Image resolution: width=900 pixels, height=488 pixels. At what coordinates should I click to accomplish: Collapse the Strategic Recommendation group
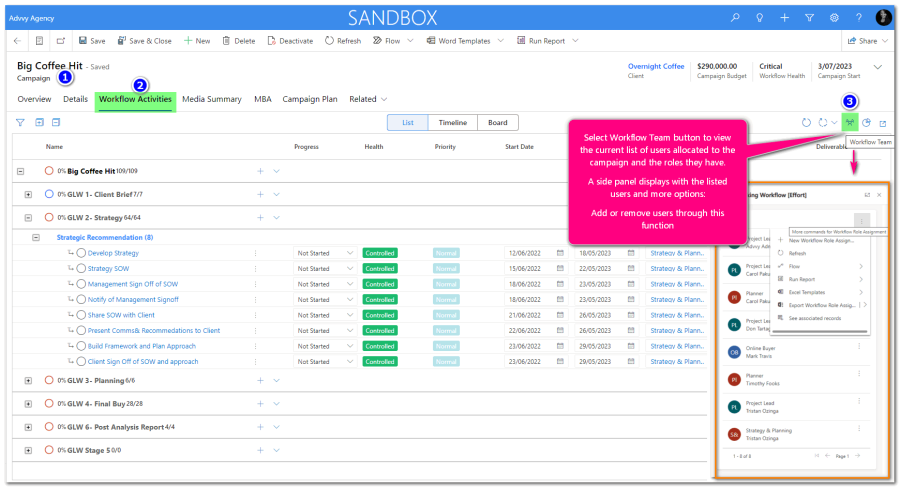[36, 238]
